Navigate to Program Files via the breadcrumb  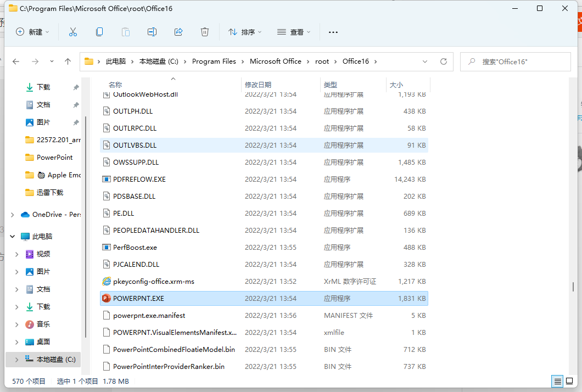pyautogui.click(x=214, y=61)
